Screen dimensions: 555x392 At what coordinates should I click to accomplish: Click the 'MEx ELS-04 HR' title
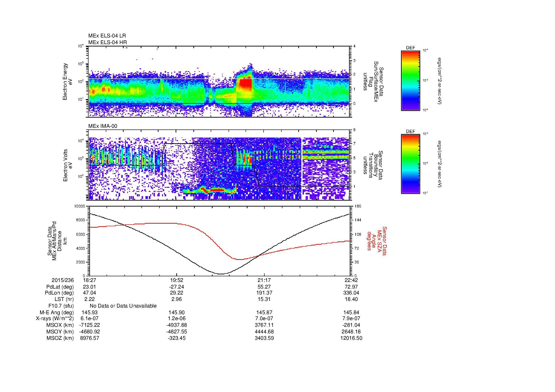[x=107, y=42]
